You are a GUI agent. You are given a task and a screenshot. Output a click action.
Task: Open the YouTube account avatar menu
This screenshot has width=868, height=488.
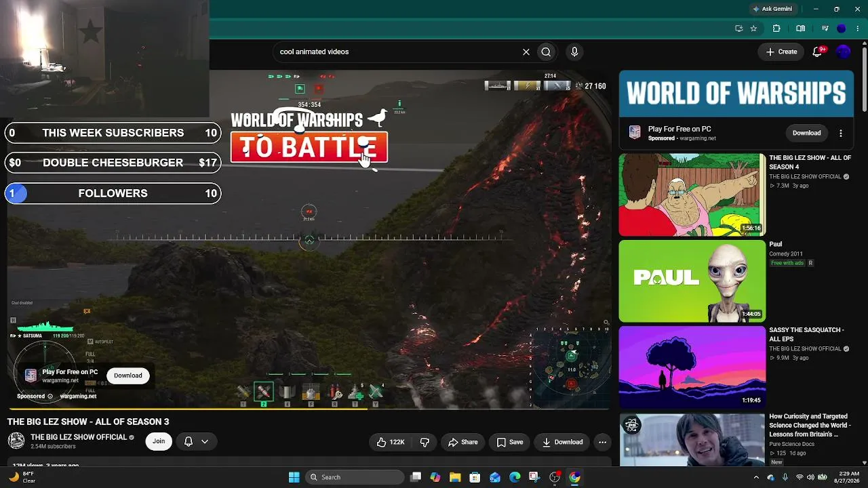[844, 52]
